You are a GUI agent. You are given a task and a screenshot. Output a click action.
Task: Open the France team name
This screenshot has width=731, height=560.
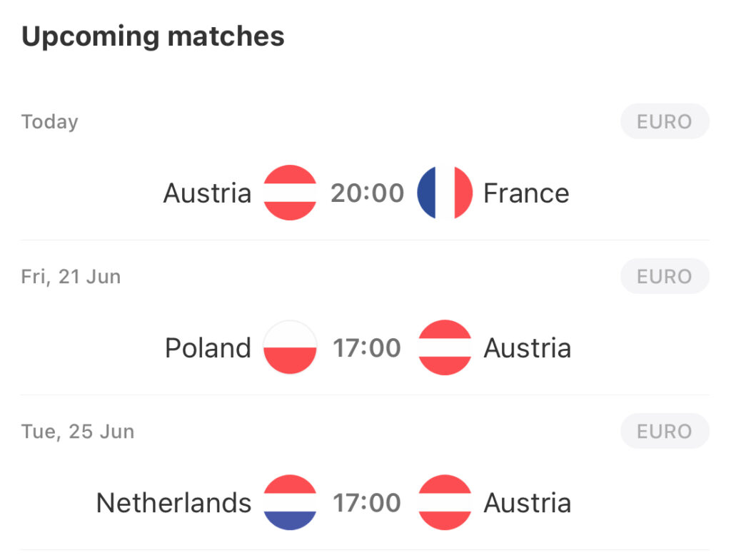point(526,193)
